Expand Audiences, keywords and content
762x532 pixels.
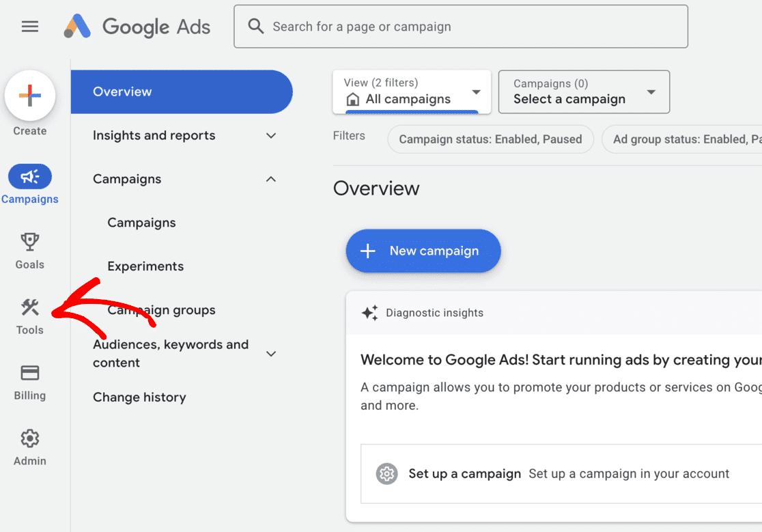pyautogui.click(x=271, y=353)
